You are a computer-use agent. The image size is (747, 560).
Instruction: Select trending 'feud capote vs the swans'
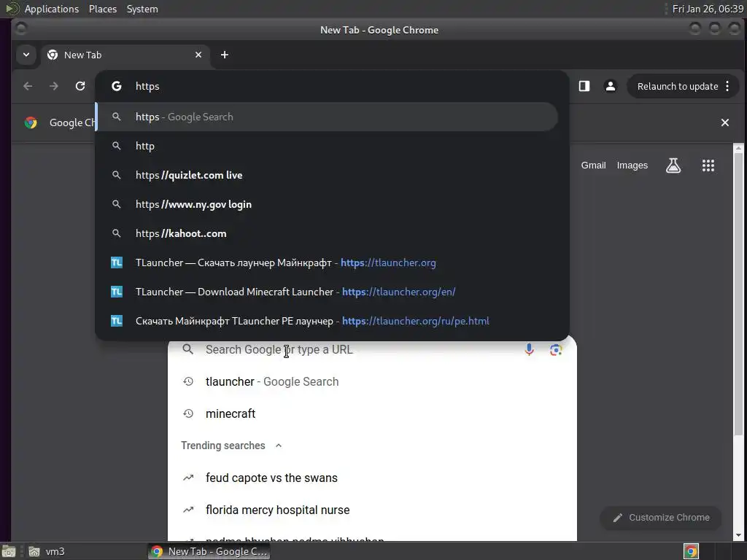click(372, 478)
